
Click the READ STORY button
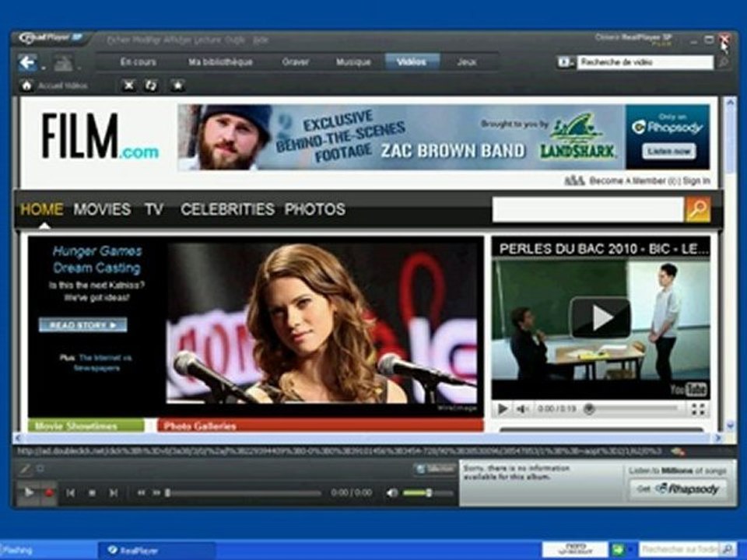(x=83, y=325)
